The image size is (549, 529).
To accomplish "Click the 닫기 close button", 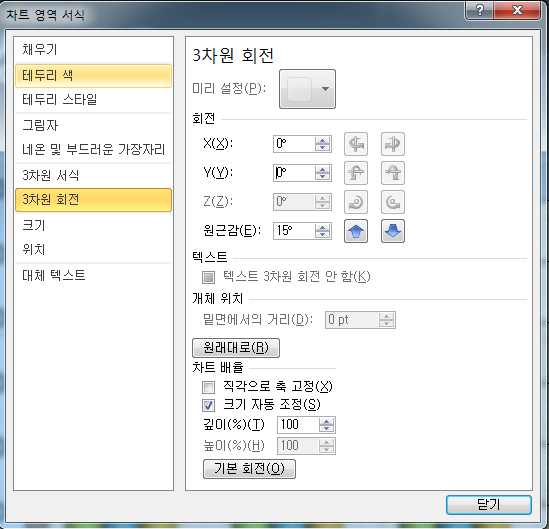I will point(488,505).
